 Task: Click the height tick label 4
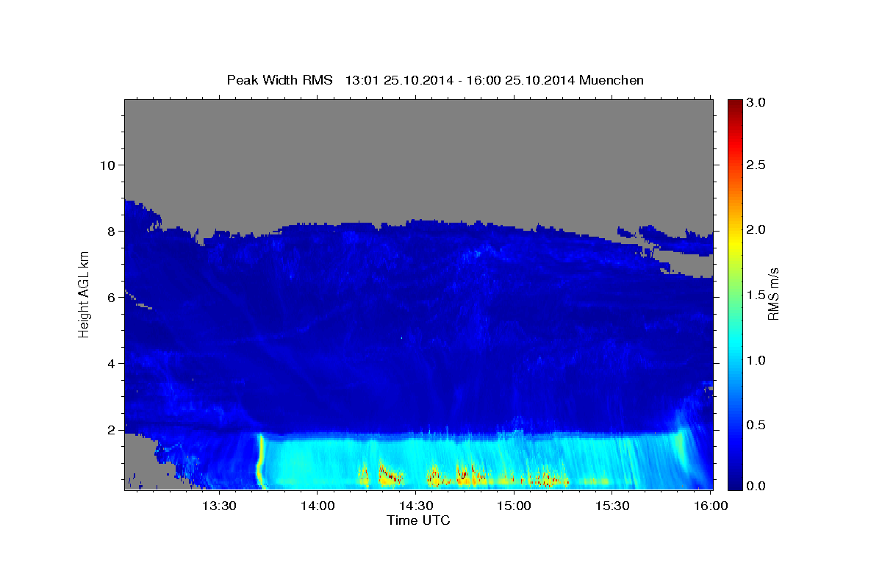click(112, 363)
